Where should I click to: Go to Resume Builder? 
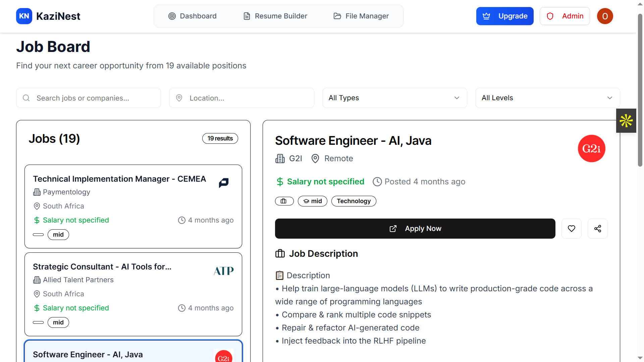pyautogui.click(x=275, y=16)
